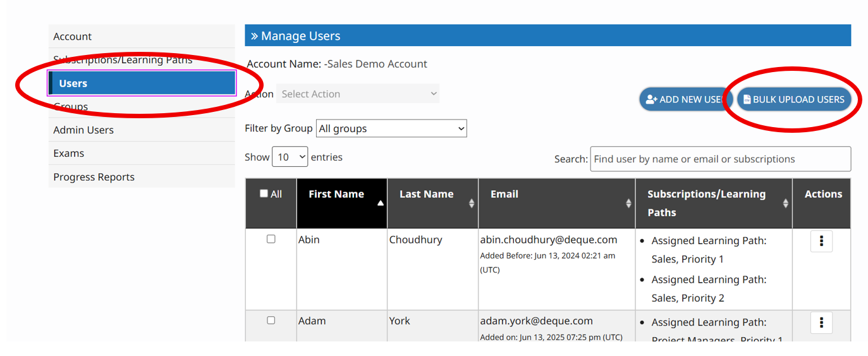Viewport: 868px width, 356px height.
Task: Open Progress Reports sidebar item
Action: [94, 177]
